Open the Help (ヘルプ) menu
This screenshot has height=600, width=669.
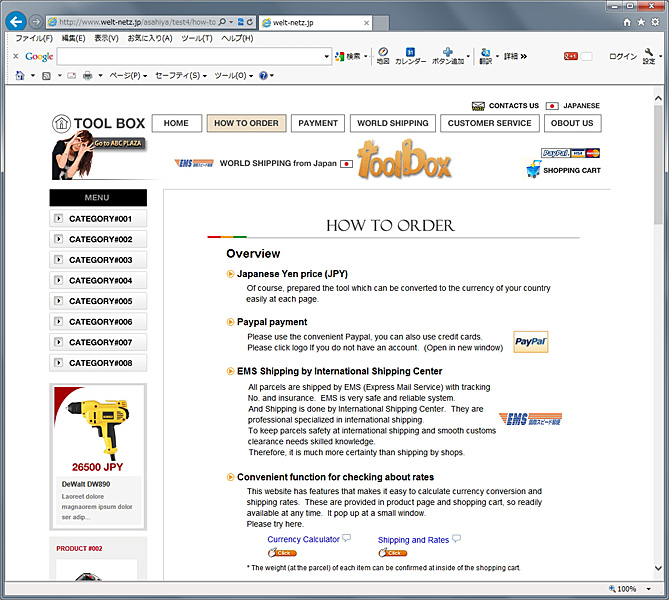pyautogui.click(x=237, y=38)
